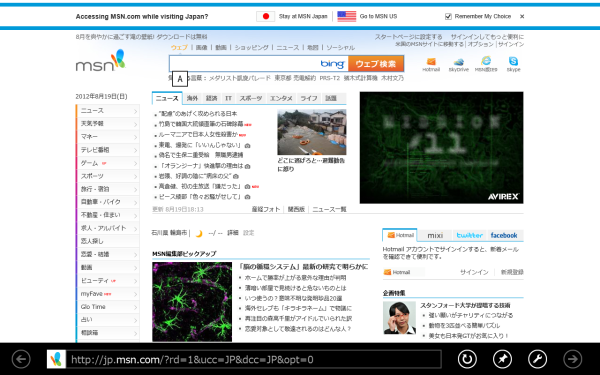Expand the Glo Time sidebar category arrow
The width and height of the screenshot is (600, 375).
coord(135,307)
